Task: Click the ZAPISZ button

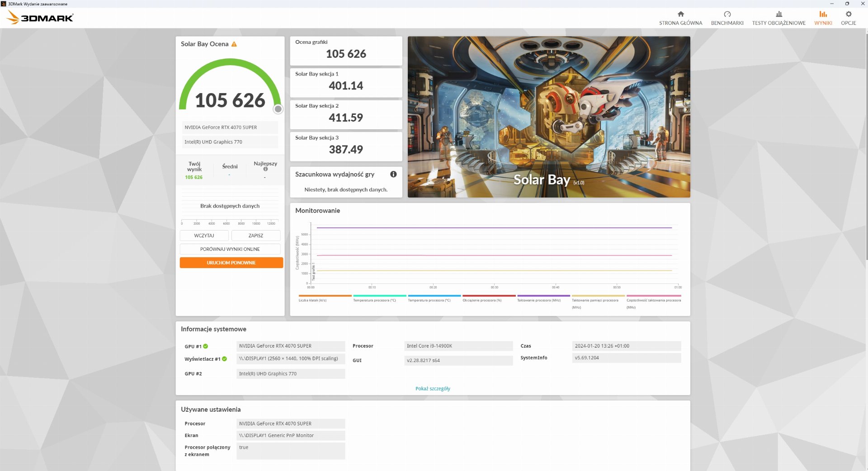Action: (256, 235)
